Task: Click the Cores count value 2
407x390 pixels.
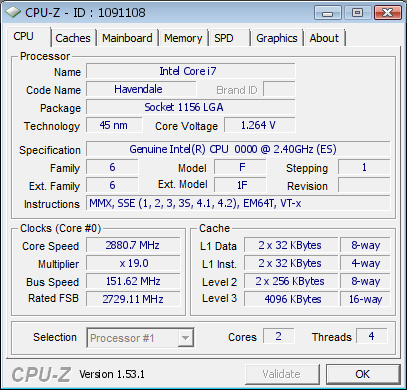Action: click(279, 336)
